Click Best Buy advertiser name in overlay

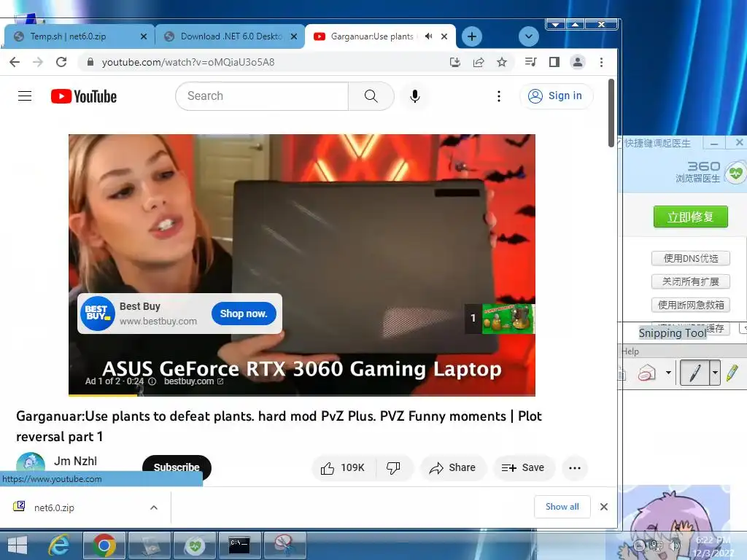coord(139,306)
